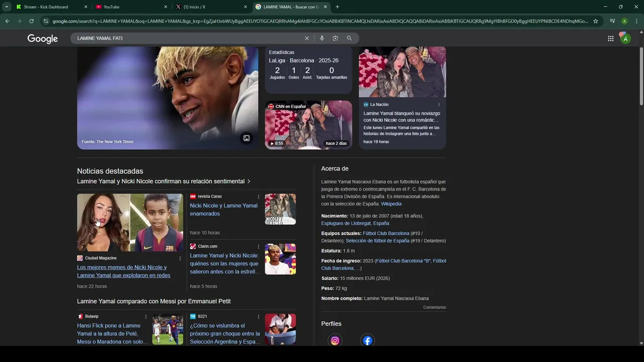Open options for Ciudad Magazine article
Screen dimensions: 644x362
click(180, 258)
